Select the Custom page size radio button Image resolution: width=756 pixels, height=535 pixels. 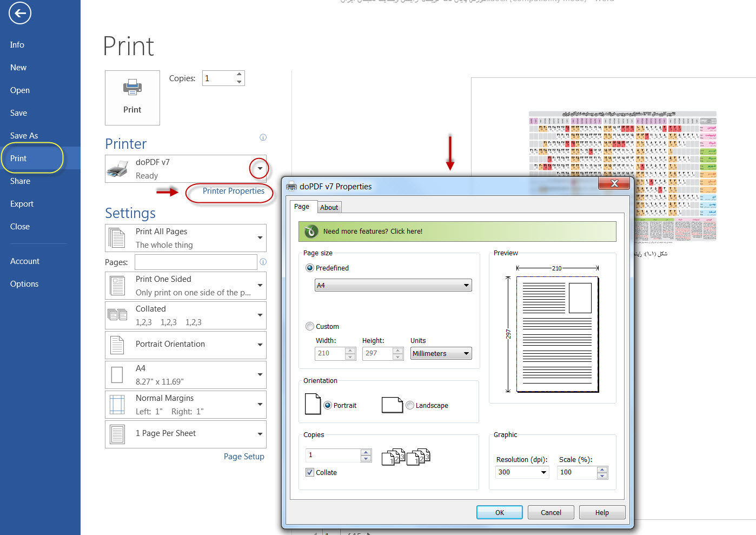click(310, 326)
